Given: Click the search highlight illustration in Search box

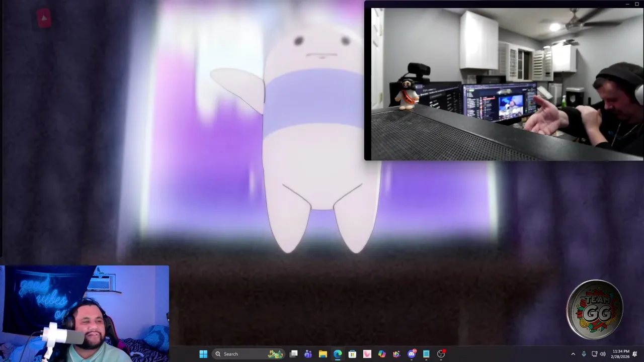Looking at the screenshot, I should coord(275,354).
